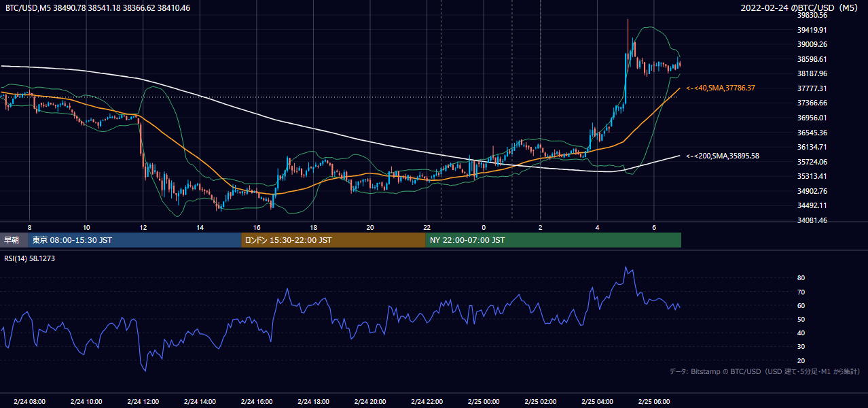868x408 pixels.
Task: Select the 34081.46 price axis label
Action: point(812,220)
